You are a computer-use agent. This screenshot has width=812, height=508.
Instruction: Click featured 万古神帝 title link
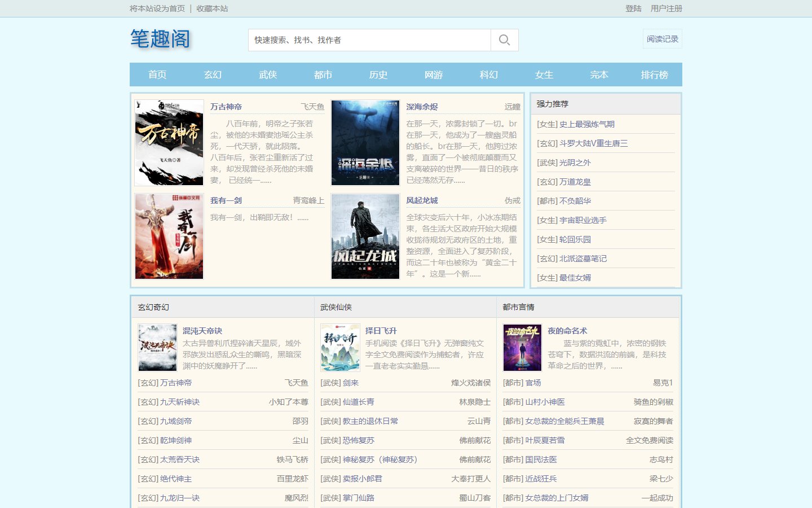click(x=226, y=107)
